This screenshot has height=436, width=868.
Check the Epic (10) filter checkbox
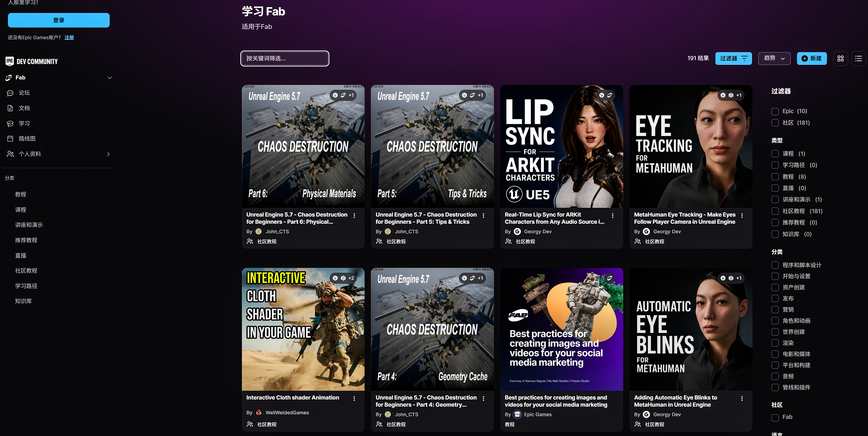tap(775, 111)
